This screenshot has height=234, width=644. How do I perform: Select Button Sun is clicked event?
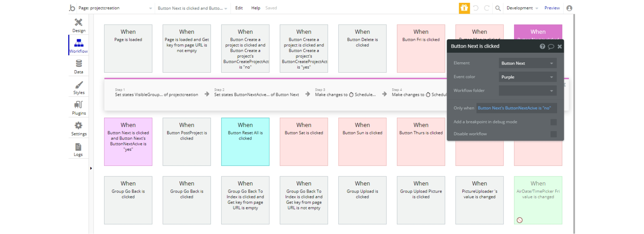(362, 142)
